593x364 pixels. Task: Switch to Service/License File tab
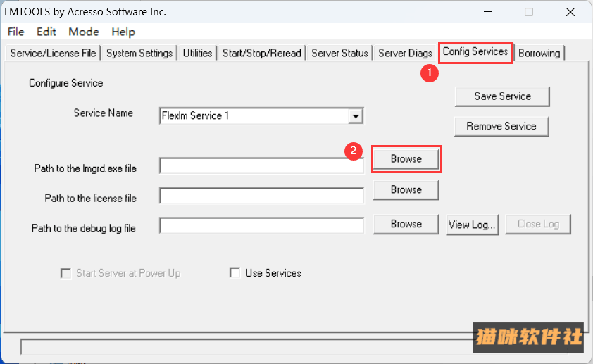coord(53,53)
